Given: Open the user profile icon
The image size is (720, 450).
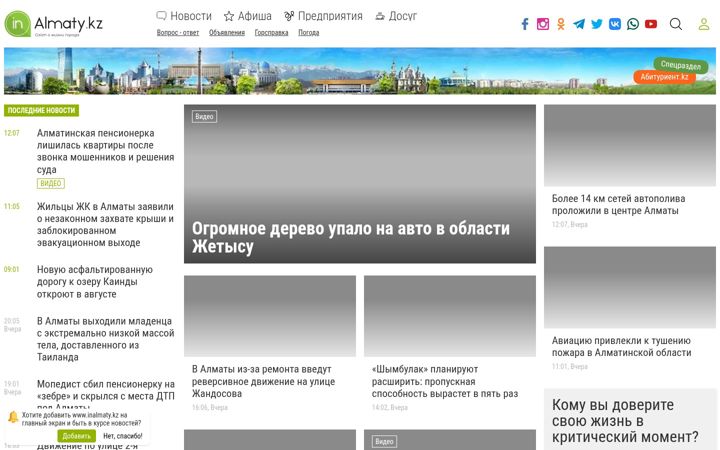Looking at the screenshot, I should point(704,24).
